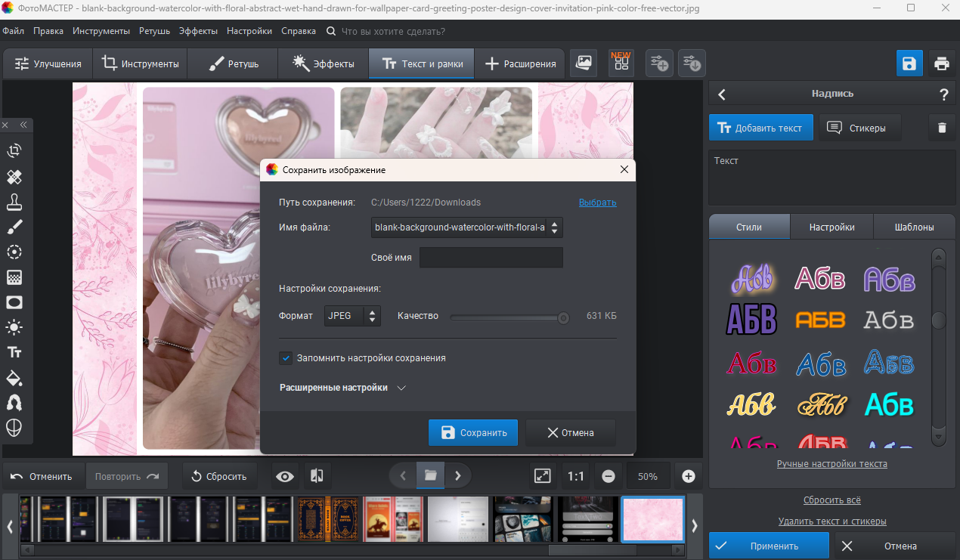
Task: Toggle before/after comparison view
Action: [x=317, y=476]
